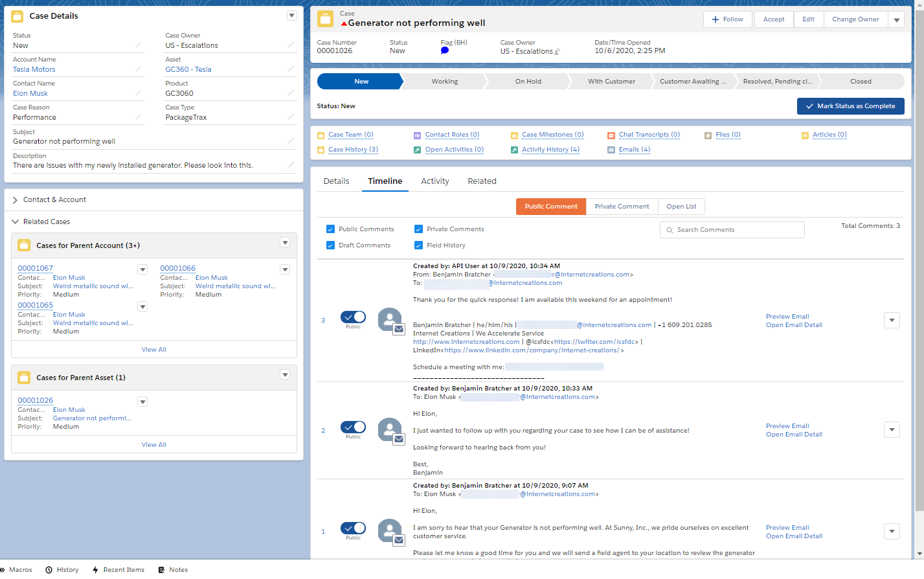Open the Tesla Motors account link
Image resolution: width=924 pixels, height=579 pixels.
point(34,70)
